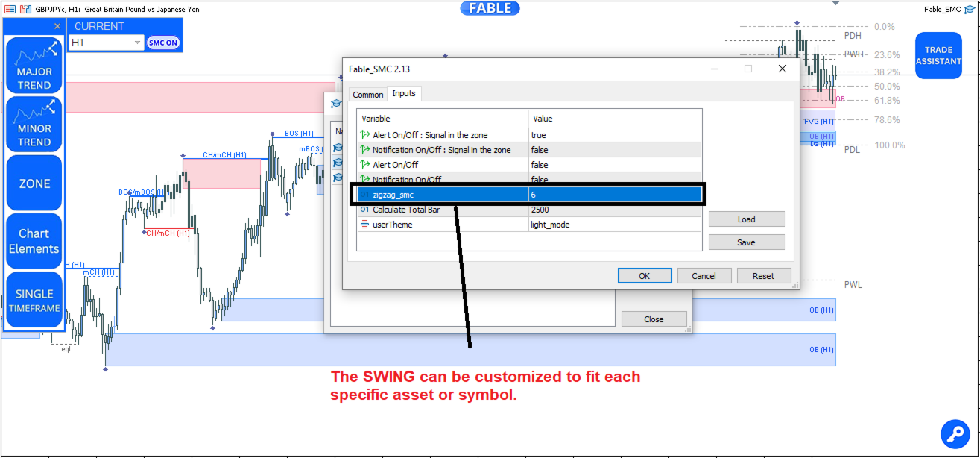Click the FVG (H1) zone label
Screen dimensions: 980x458
(x=818, y=121)
